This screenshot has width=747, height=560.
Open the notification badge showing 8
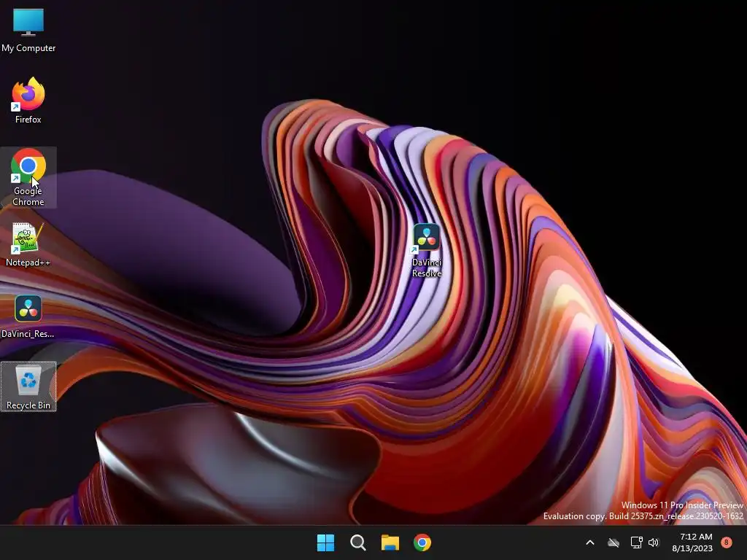(x=726, y=542)
